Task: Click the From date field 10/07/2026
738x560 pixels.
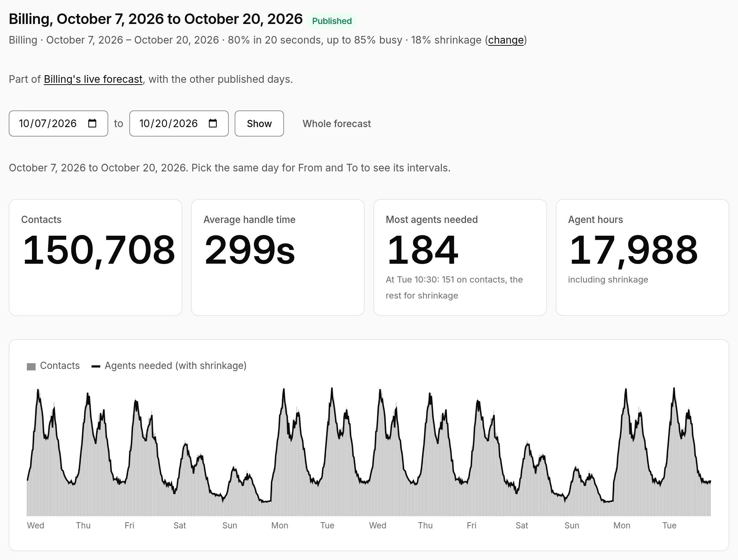Action: [x=58, y=123]
